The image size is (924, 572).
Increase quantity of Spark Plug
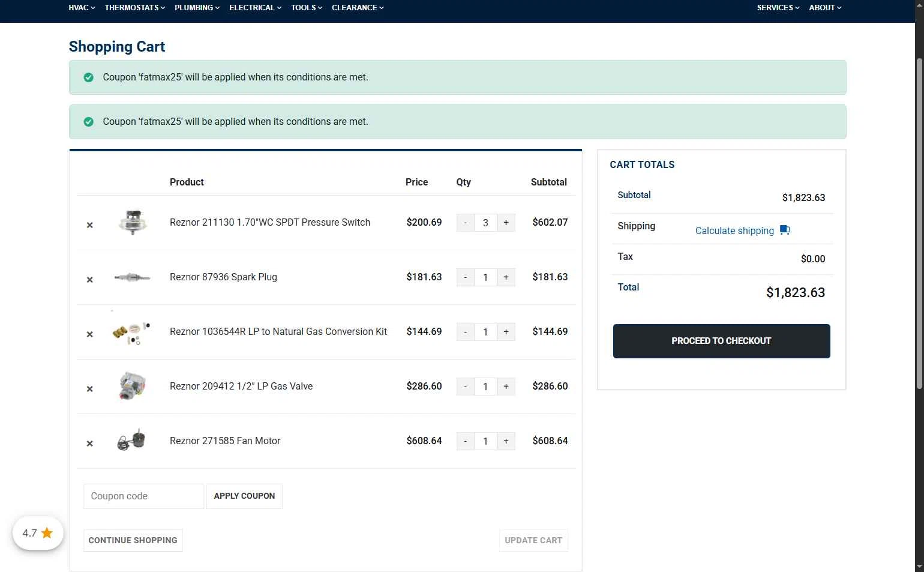coord(506,277)
